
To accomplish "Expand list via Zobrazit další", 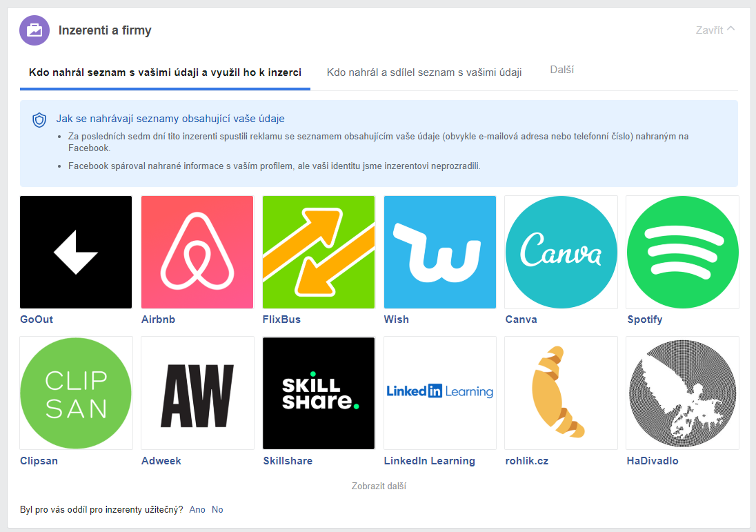I will click(x=379, y=486).
